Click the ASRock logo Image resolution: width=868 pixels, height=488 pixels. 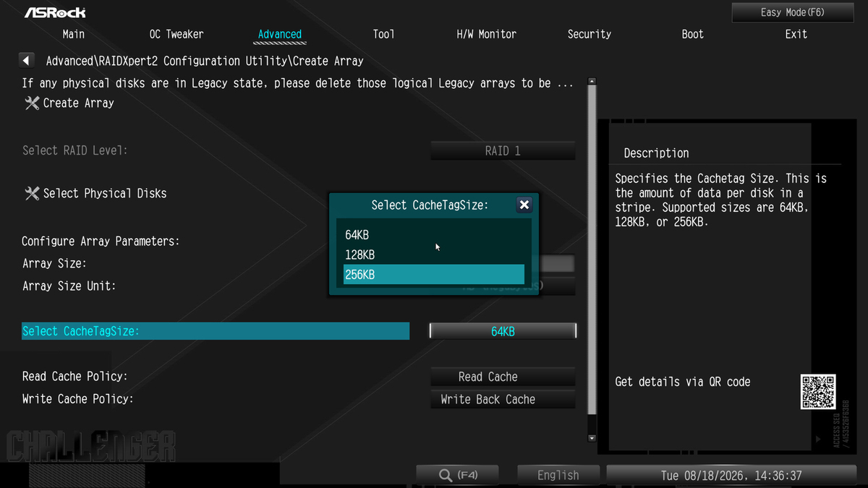click(x=55, y=12)
